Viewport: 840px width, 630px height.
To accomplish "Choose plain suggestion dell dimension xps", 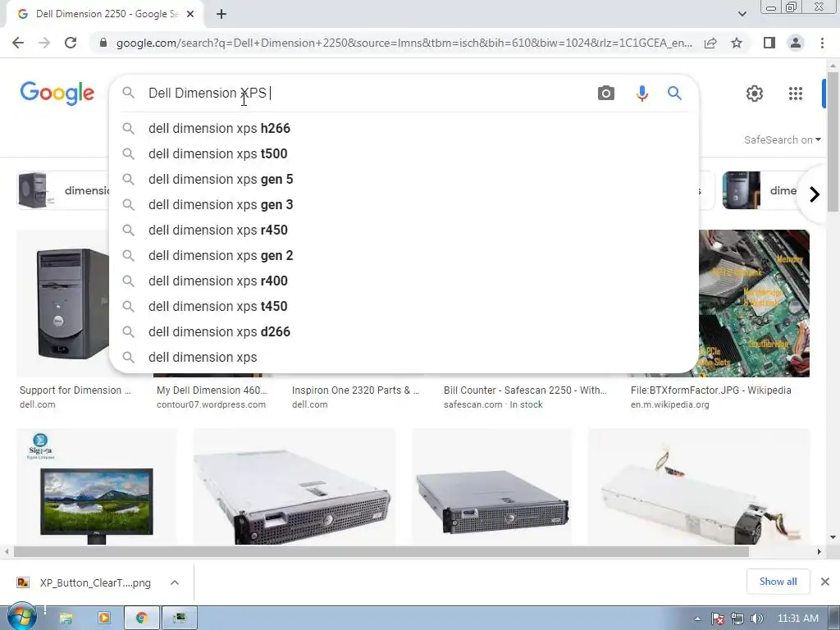I will 404,358.
